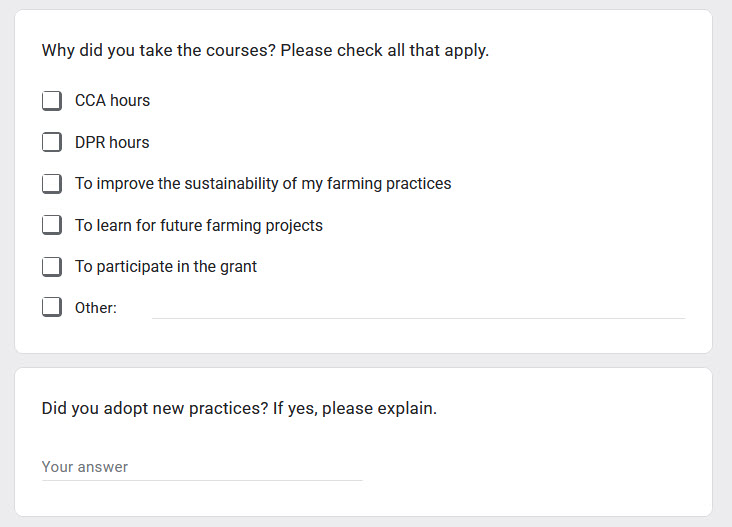
Task: Select the future farming projects checkbox
Action: [52, 225]
